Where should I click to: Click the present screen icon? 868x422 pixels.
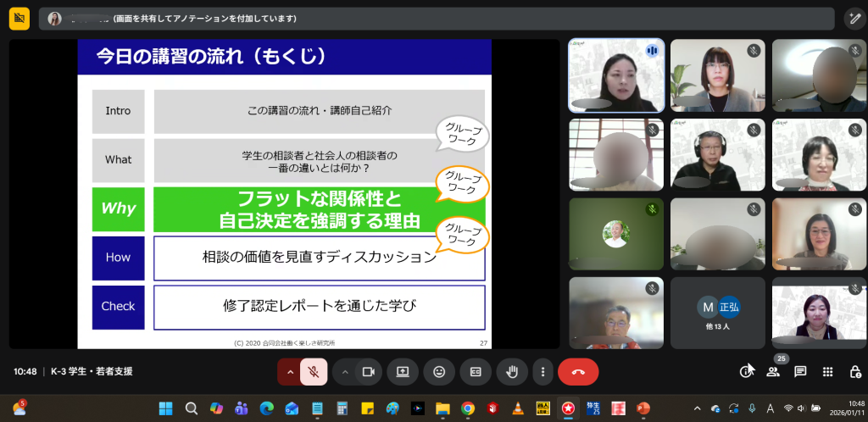[x=403, y=371]
